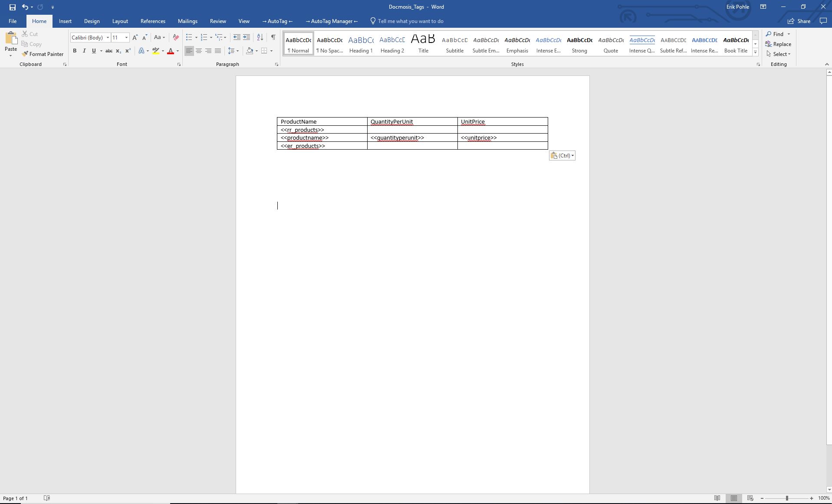Click the <<productname>> table cell

(x=322, y=138)
